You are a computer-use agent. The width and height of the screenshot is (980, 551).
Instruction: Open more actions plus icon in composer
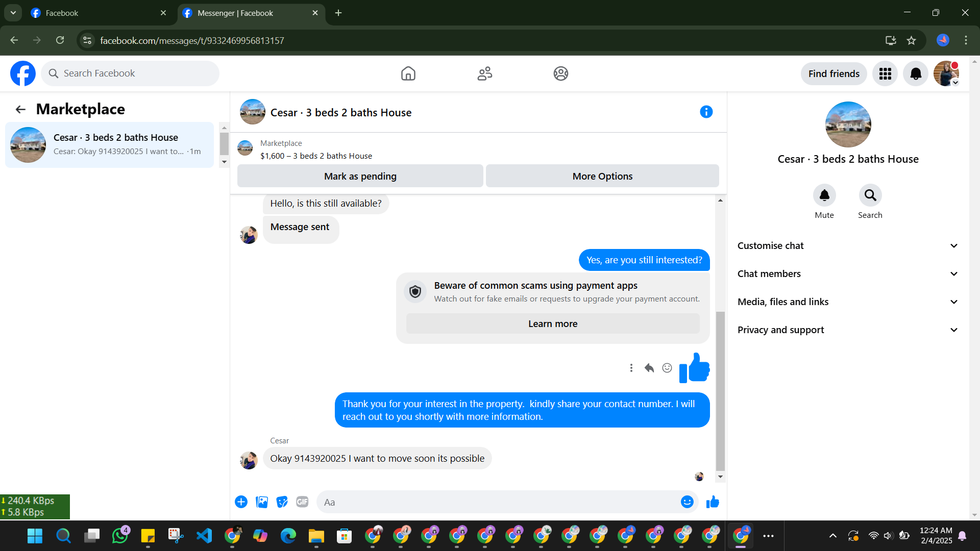click(x=241, y=502)
